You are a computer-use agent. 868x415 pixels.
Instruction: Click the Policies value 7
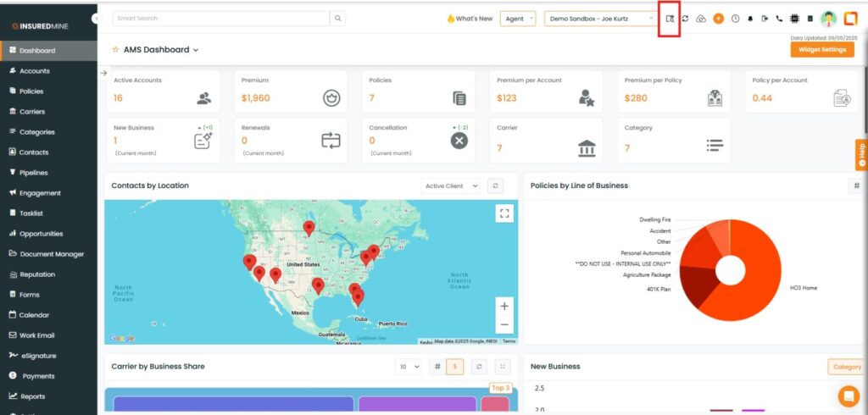372,98
